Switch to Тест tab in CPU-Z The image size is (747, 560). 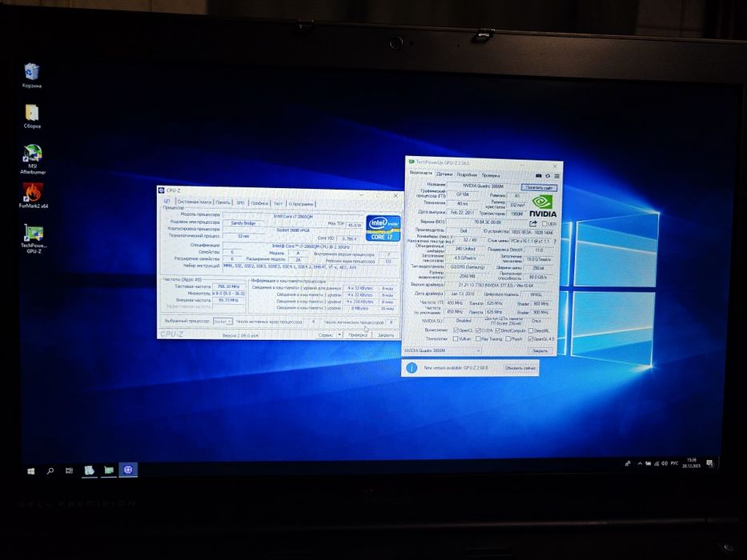[x=278, y=204]
